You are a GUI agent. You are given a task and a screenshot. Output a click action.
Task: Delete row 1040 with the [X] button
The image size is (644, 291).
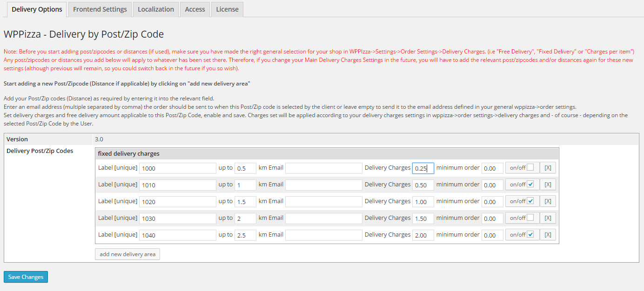click(x=548, y=235)
